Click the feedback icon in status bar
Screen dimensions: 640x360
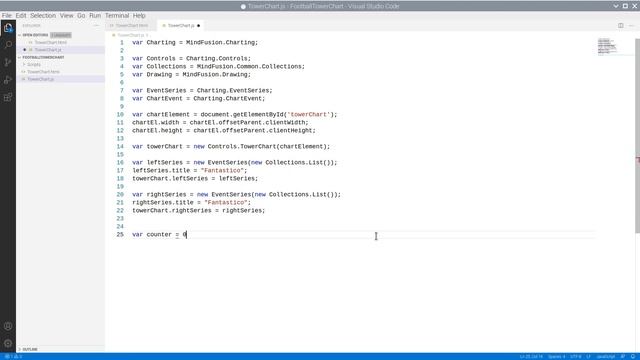(623, 356)
